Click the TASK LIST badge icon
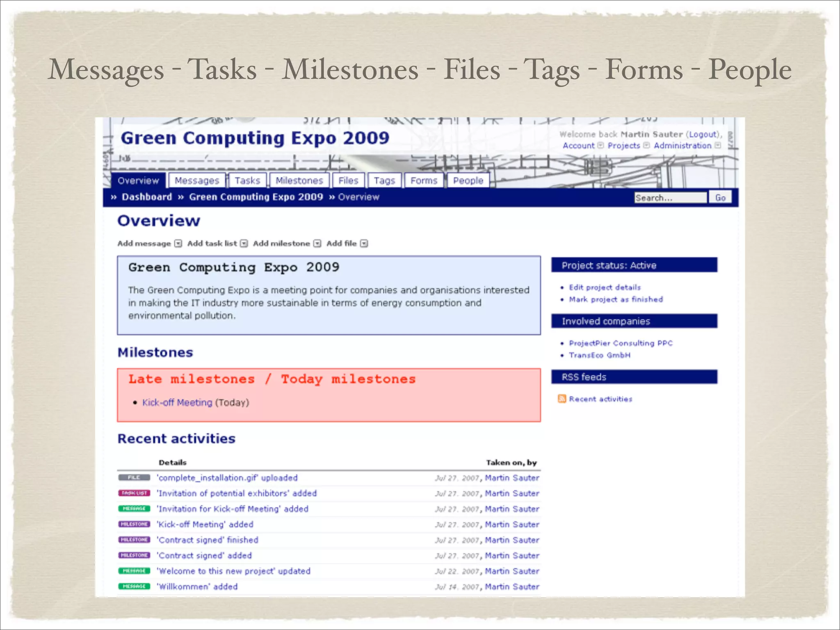The width and height of the screenshot is (840, 630). tap(134, 493)
